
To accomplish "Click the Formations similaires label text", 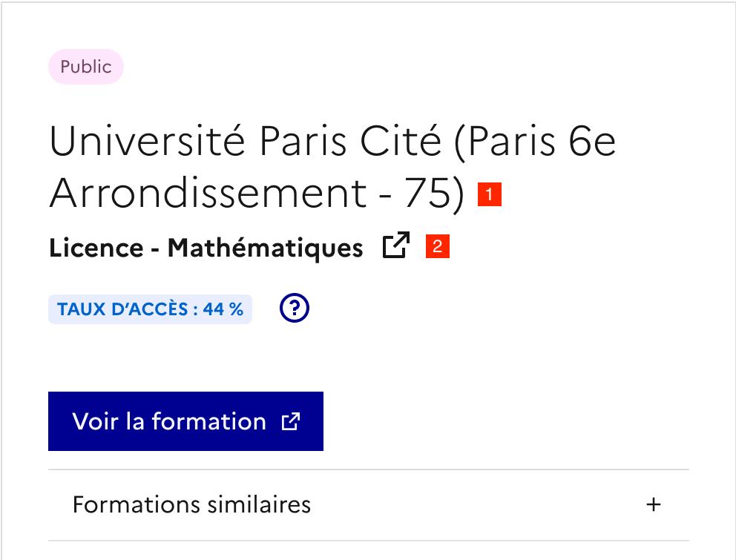I will (x=191, y=505).
